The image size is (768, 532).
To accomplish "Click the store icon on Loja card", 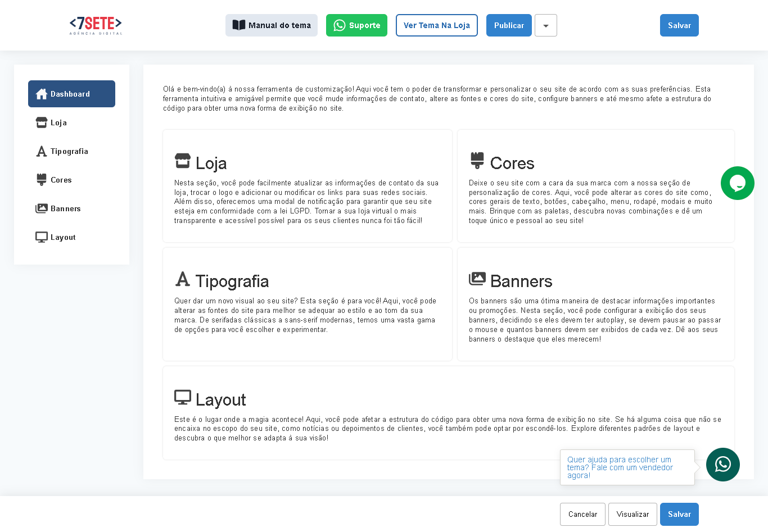I will [183, 161].
